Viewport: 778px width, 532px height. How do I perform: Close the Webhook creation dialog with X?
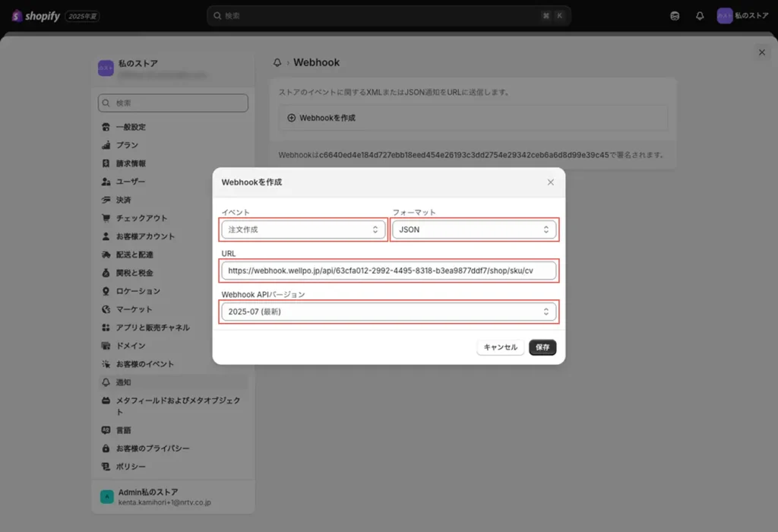point(551,182)
